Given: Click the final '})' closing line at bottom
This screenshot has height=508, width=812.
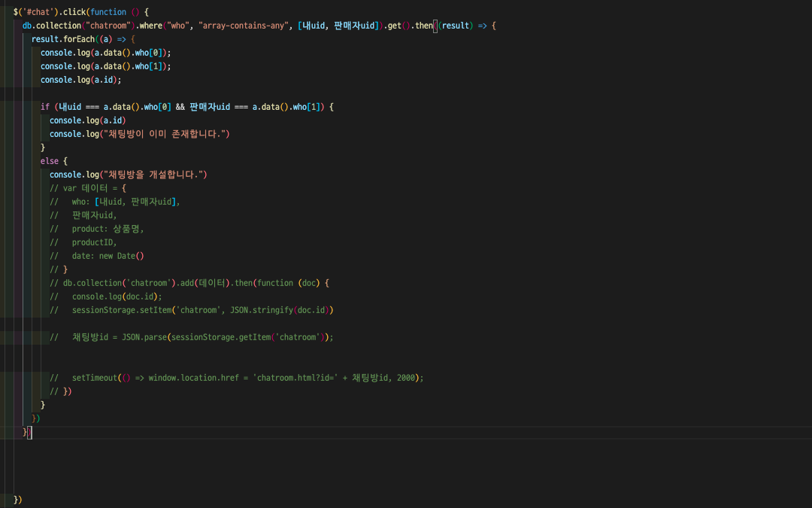Looking at the screenshot, I should click(18, 500).
